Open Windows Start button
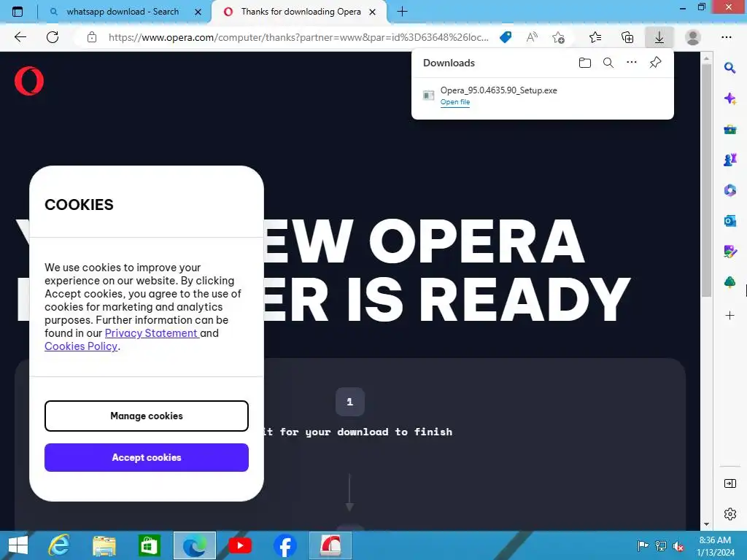The image size is (747, 560). [18, 545]
